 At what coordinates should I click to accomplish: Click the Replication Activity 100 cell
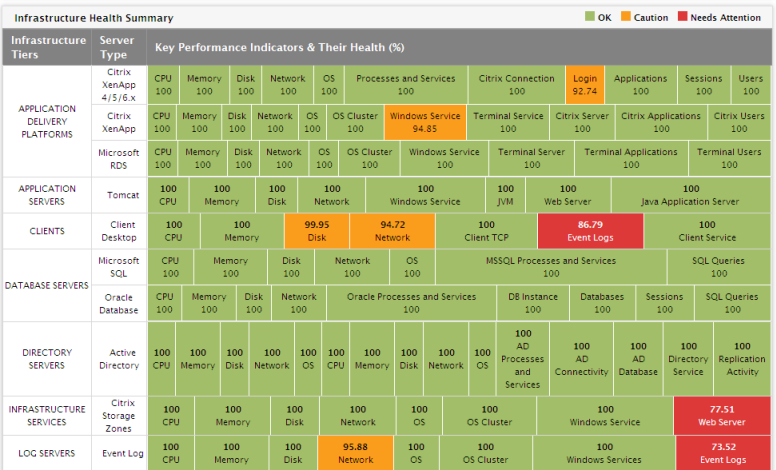(x=742, y=359)
